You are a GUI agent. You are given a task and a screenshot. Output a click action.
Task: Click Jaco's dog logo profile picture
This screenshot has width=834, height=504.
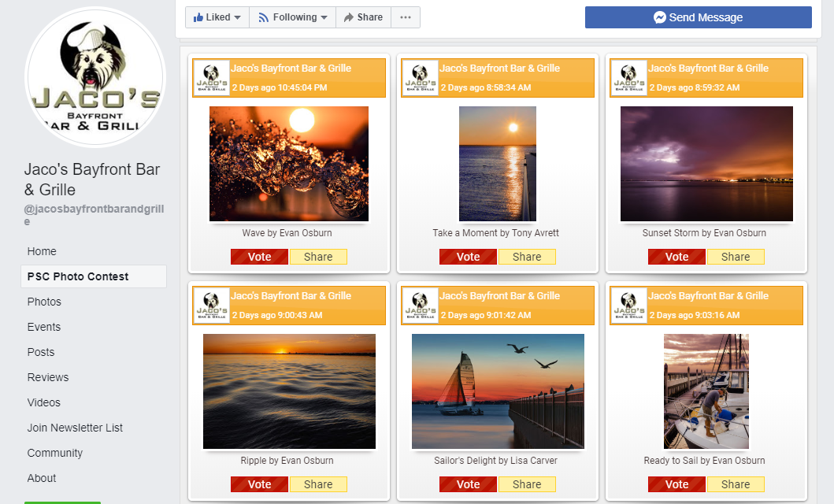(95, 77)
